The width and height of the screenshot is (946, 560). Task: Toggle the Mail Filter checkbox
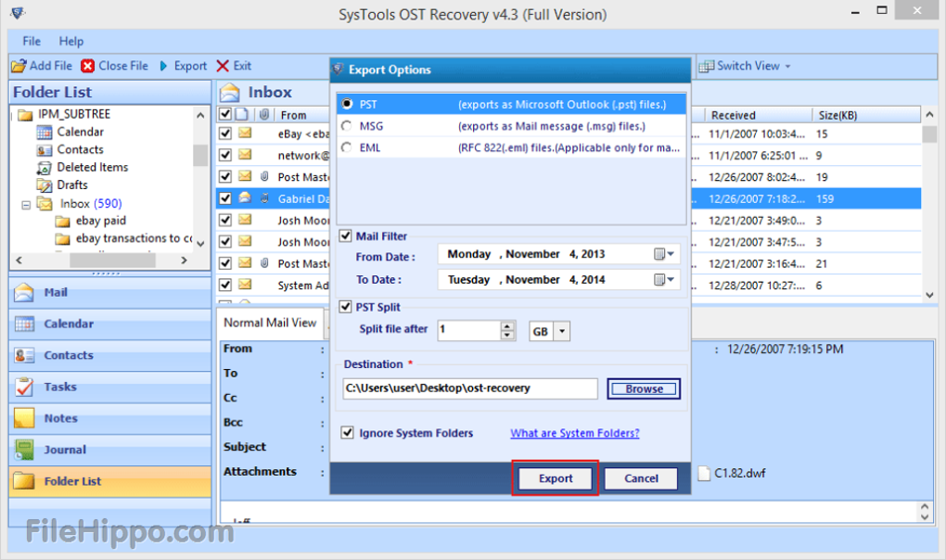point(346,235)
